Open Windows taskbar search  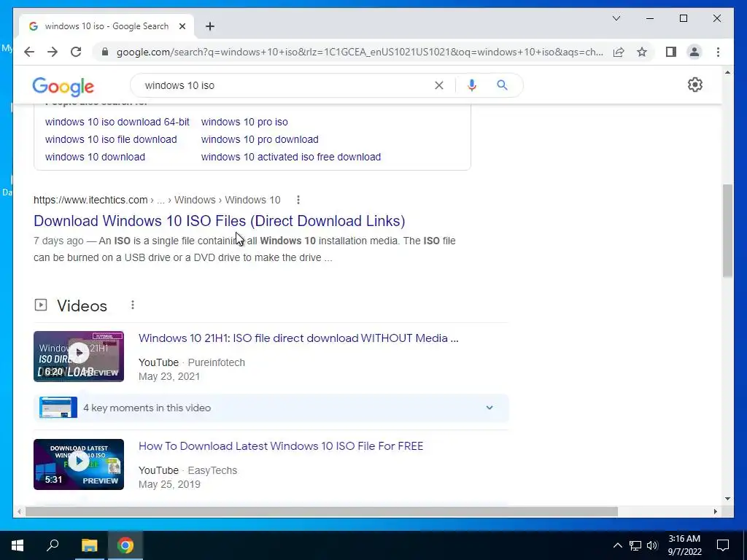pyautogui.click(x=53, y=545)
